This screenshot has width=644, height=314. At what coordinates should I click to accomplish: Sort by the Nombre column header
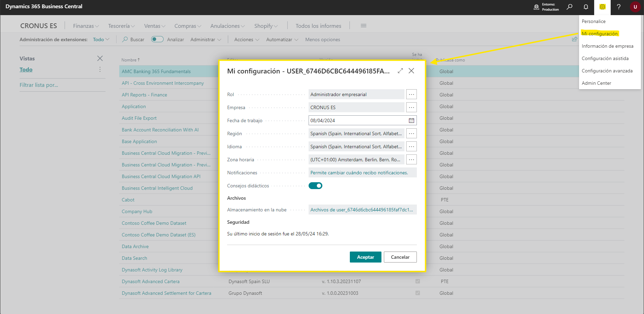coord(131,60)
